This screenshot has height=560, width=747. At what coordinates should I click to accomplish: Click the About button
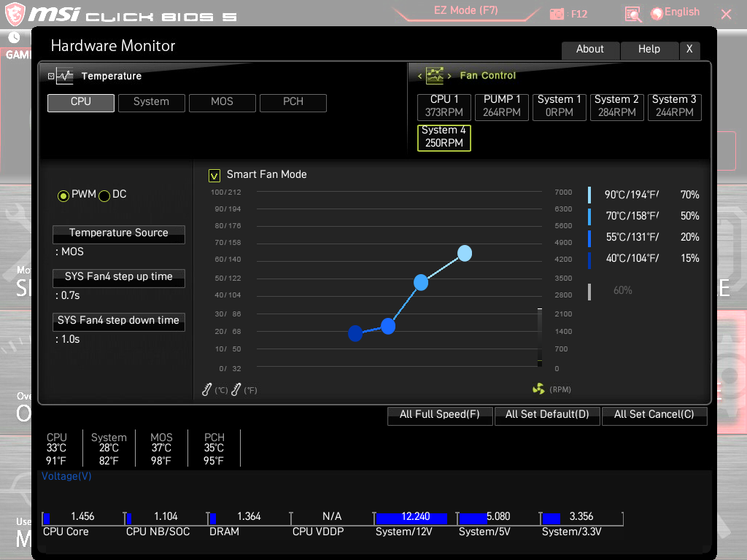click(x=590, y=50)
